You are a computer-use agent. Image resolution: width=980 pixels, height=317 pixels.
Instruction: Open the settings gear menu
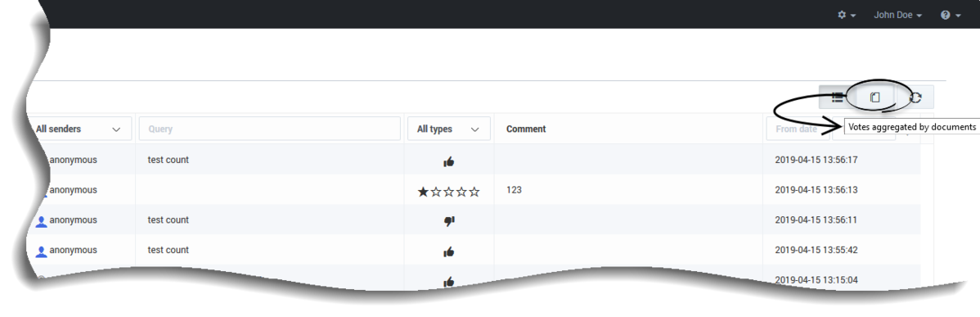coord(846,15)
